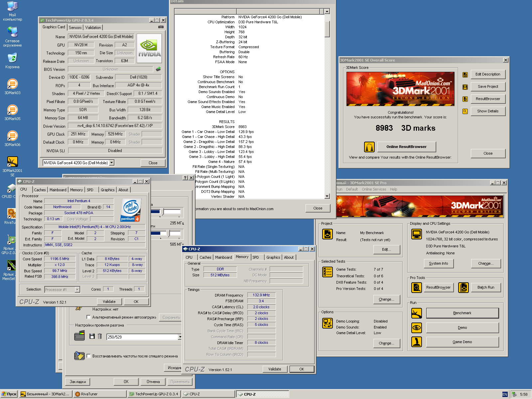Enable alternative autoload mode checkbox in RivaTuner

[x=88, y=317]
